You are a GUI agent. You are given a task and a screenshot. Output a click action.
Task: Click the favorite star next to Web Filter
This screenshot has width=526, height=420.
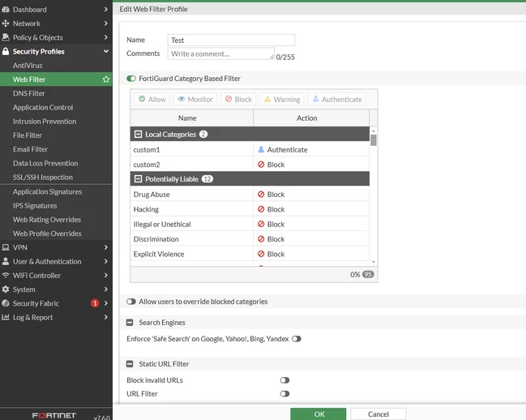(x=106, y=79)
